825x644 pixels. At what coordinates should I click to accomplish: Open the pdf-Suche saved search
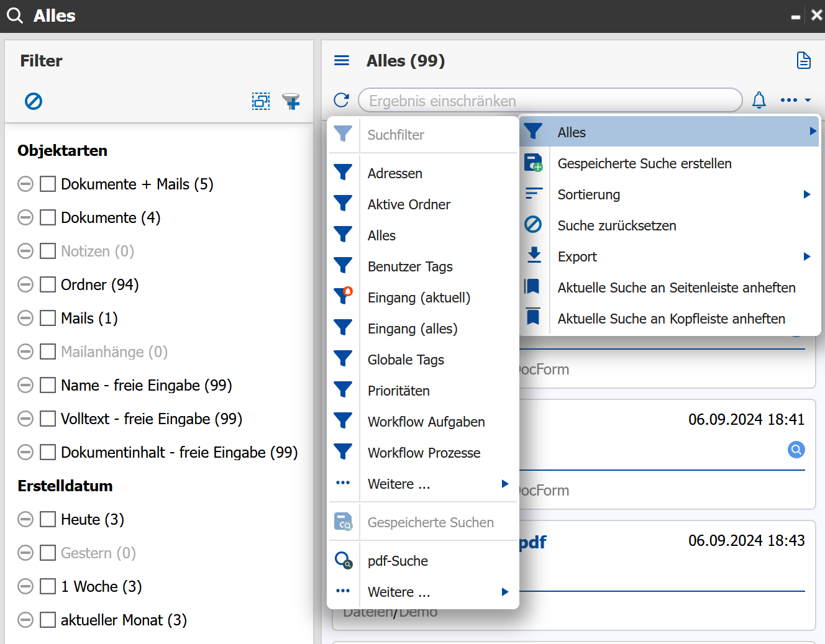pyautogui.click(x=424, y=561)
